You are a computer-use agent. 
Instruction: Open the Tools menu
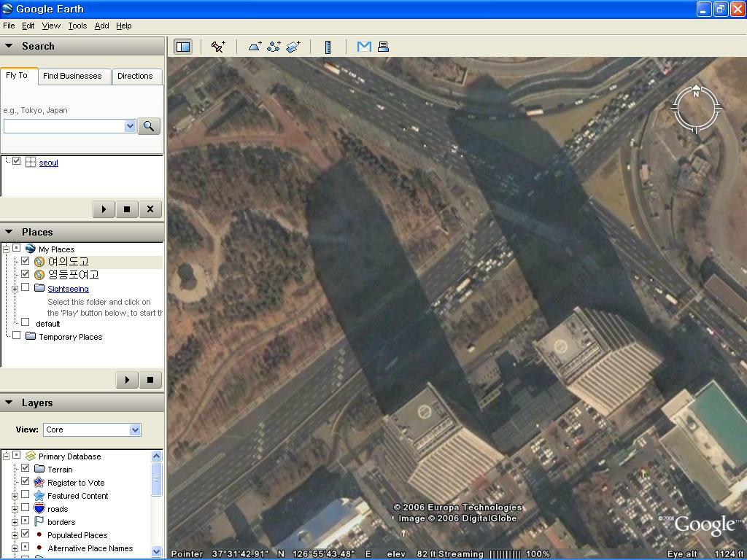tap(77, 26)
